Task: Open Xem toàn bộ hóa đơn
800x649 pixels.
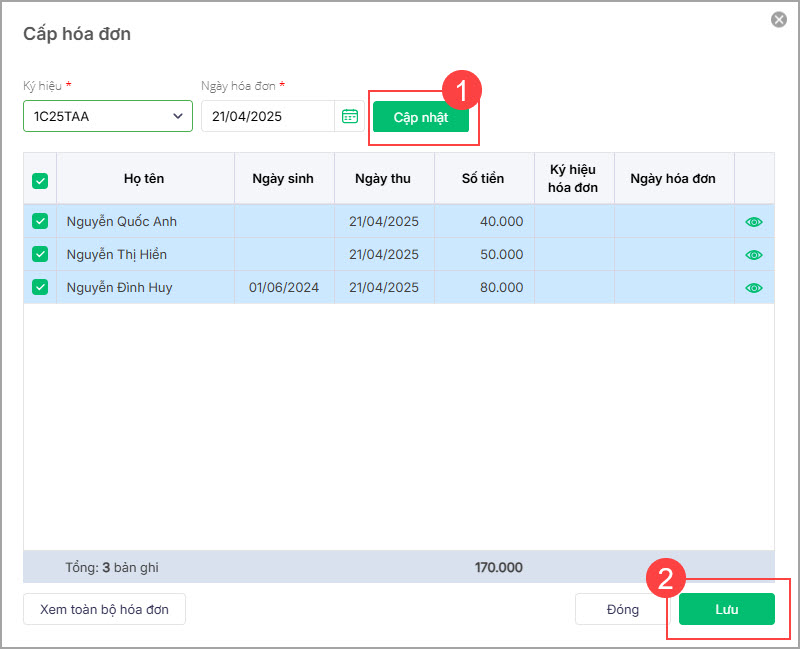Action: tap(104, 609)
